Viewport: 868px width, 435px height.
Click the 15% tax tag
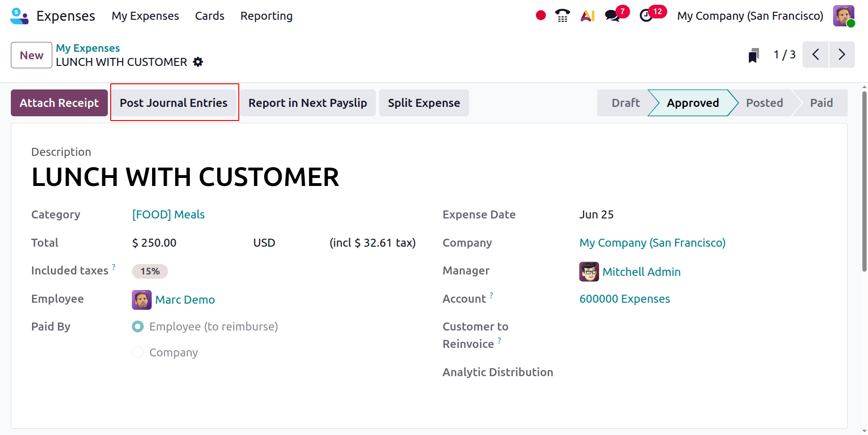click(x=150, y=271)
